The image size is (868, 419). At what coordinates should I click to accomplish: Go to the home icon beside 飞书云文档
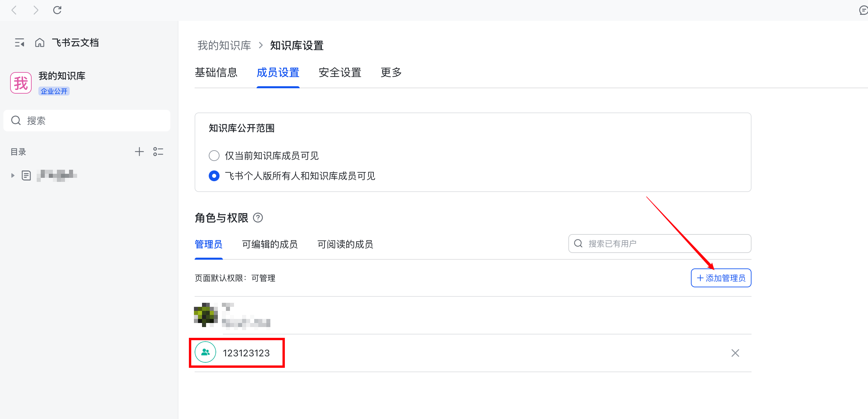[x=39, y=43]
